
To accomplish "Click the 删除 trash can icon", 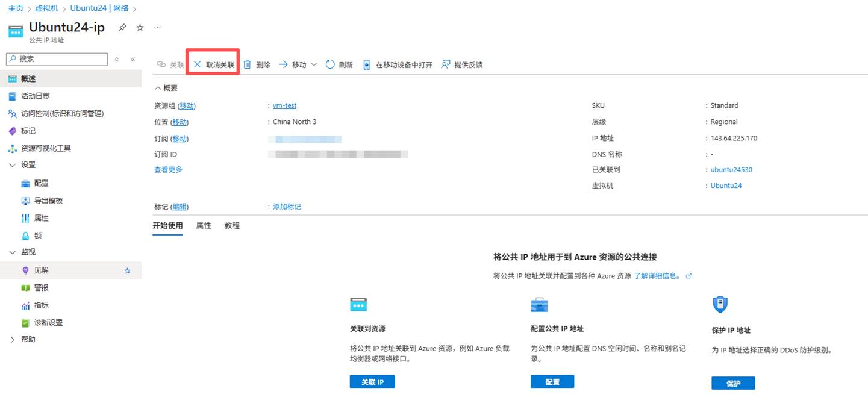I will coord(247,64).
